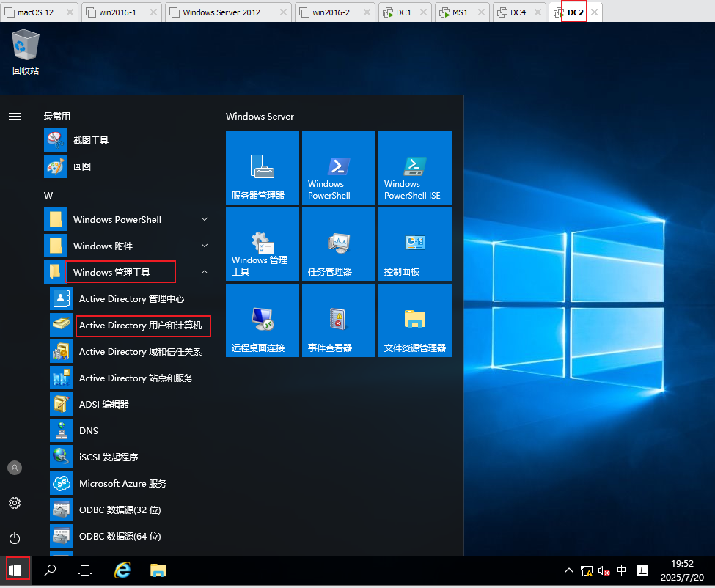This screenshot has height=588, width=715.
Task: Click the Windows PowerShell folder entry
Action: point(128,220)
